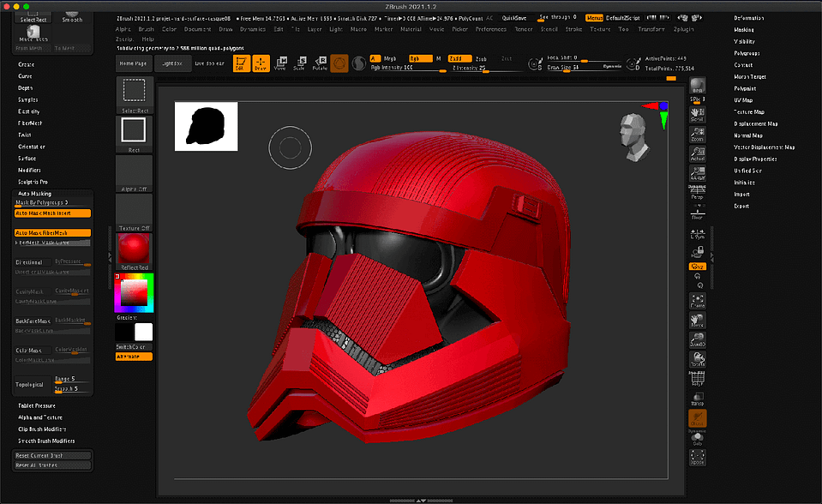The height and width of the screenshot is (504, 822).
Task: Activate the Draw mode button
Action: pos(261,63)
